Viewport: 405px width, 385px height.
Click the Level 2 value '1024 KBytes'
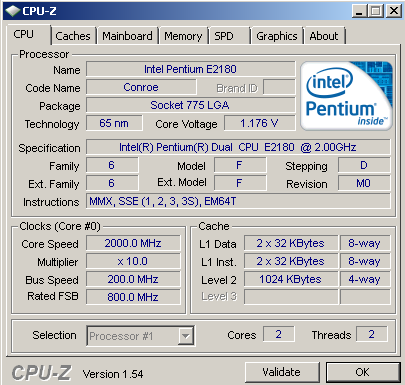(291, 279)
